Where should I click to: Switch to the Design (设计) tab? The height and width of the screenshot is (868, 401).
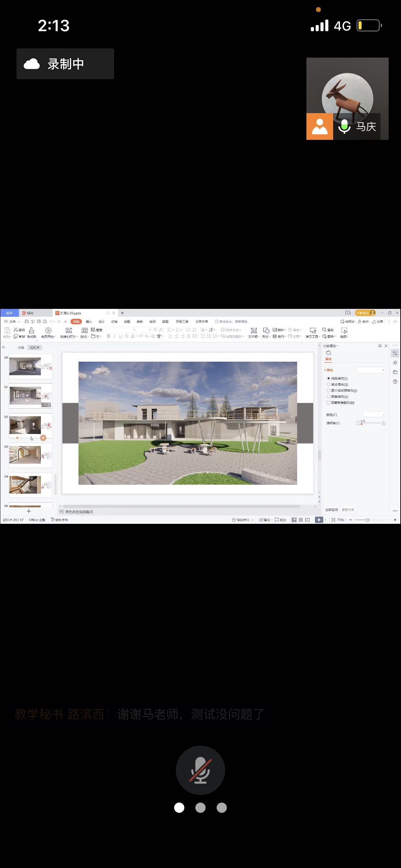(x=101, y=322)
